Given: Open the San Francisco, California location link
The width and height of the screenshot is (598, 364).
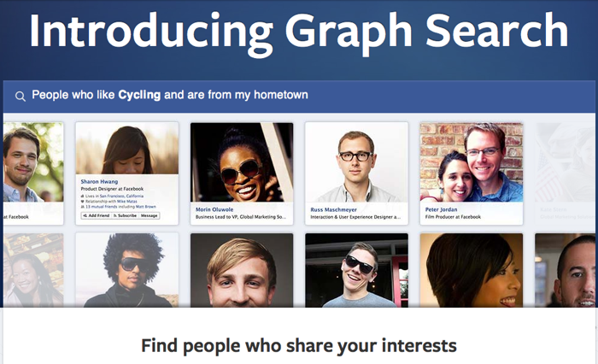Looking at the screenshot, I should 121,196.
